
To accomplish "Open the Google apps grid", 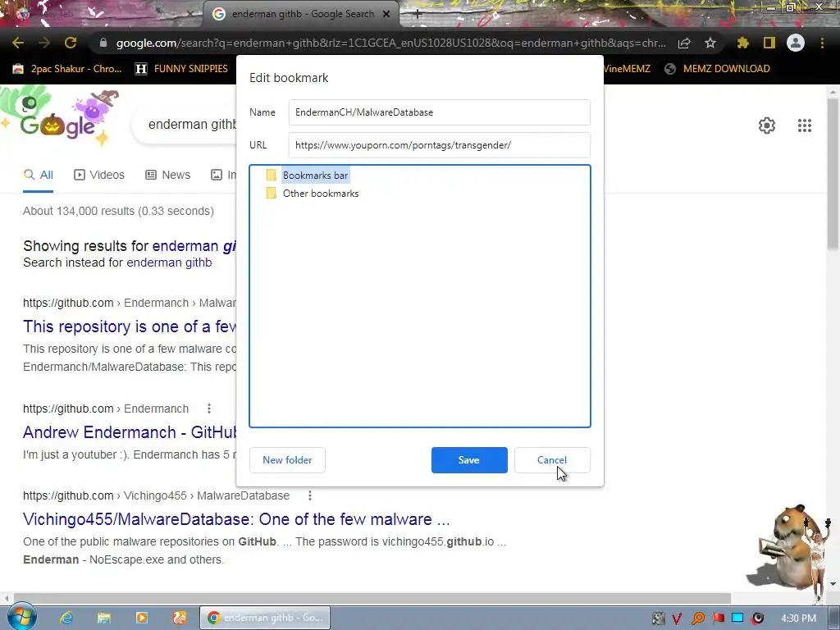I will 805,126.
